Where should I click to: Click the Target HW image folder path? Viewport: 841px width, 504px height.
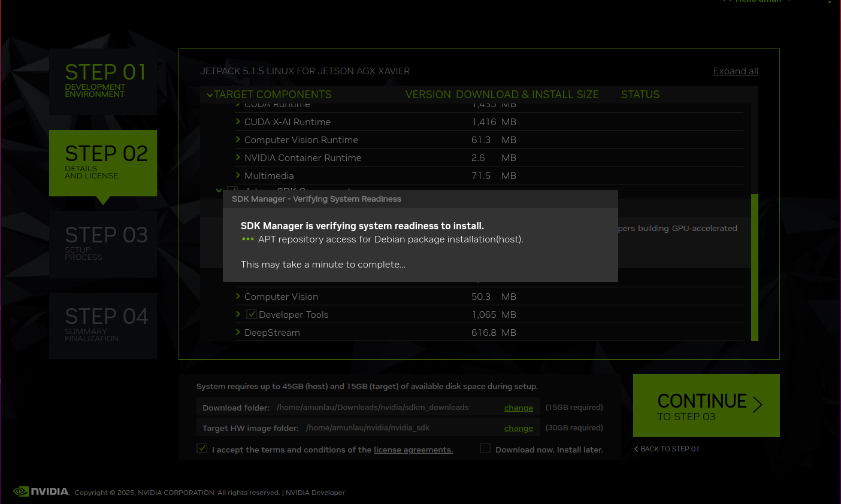click(x=368, y=428)
